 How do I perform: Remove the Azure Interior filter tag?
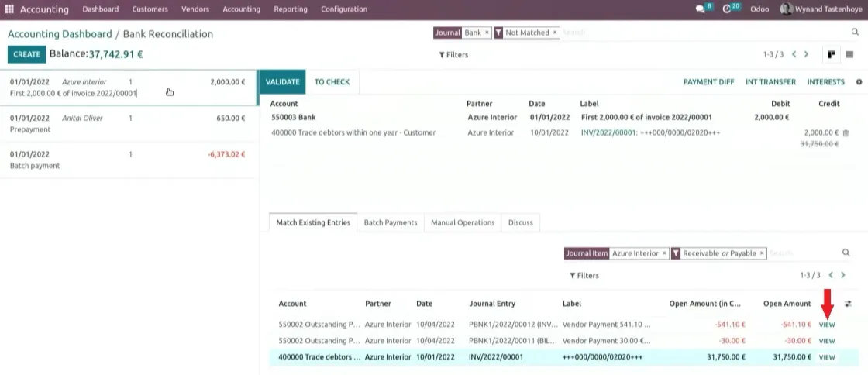(x=664, y=253)
